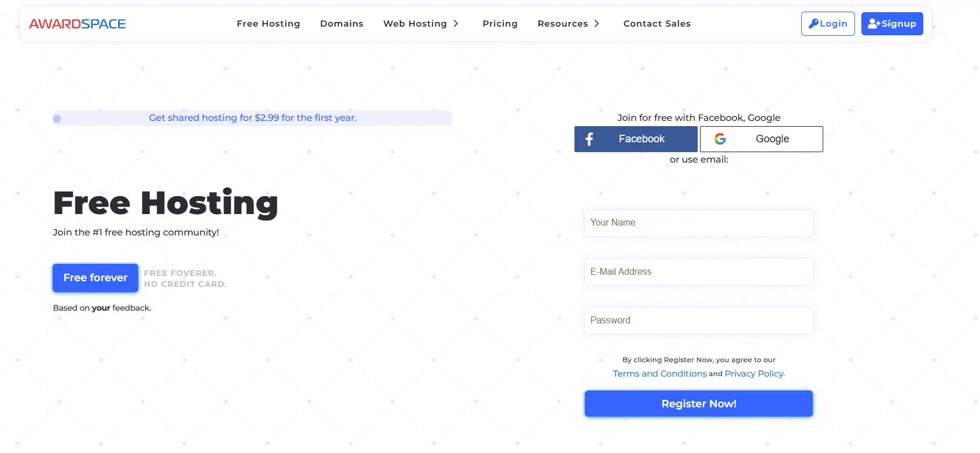Viewport: 980px width, 453px height.
Task: Sign up with the Google button
Action: (x=761, y=139)
